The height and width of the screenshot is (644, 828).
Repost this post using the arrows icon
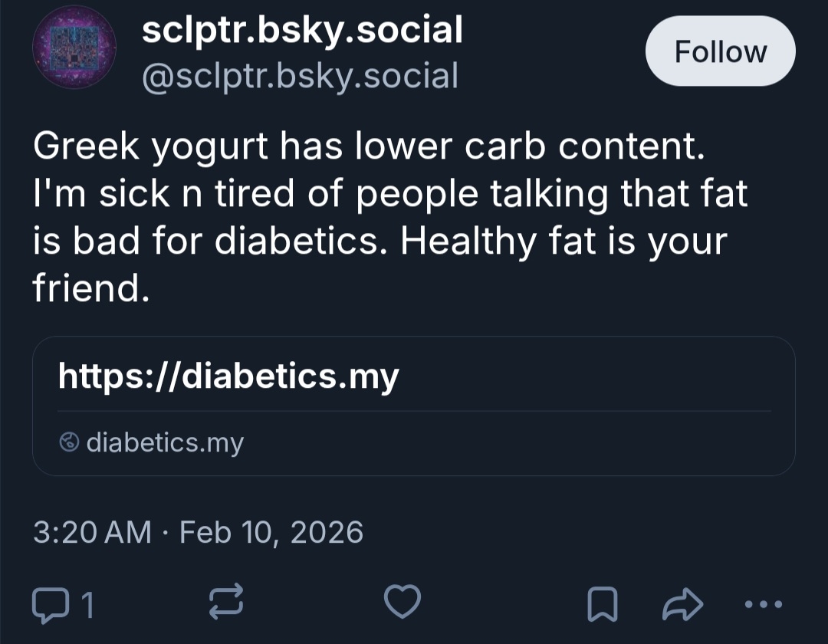click(226, 603)
